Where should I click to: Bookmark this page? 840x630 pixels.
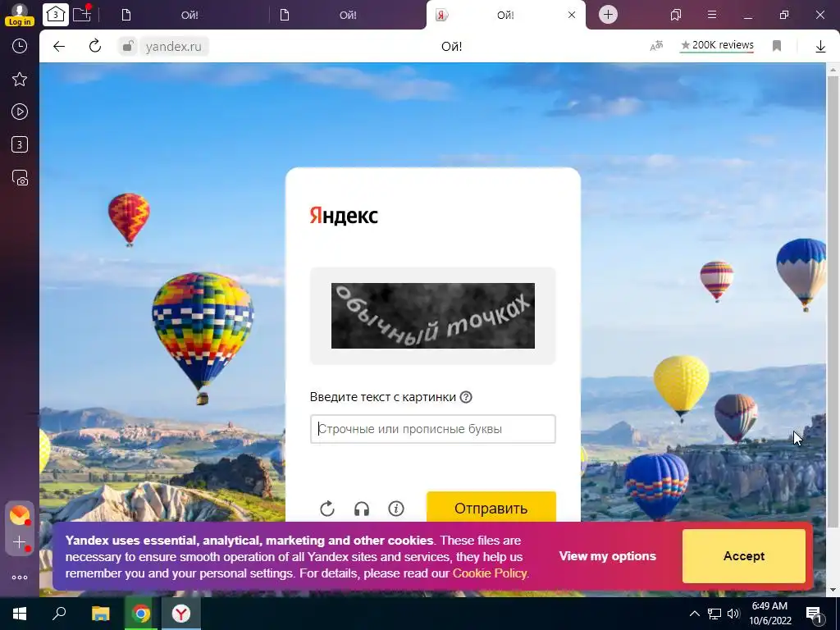pos(777,46)
